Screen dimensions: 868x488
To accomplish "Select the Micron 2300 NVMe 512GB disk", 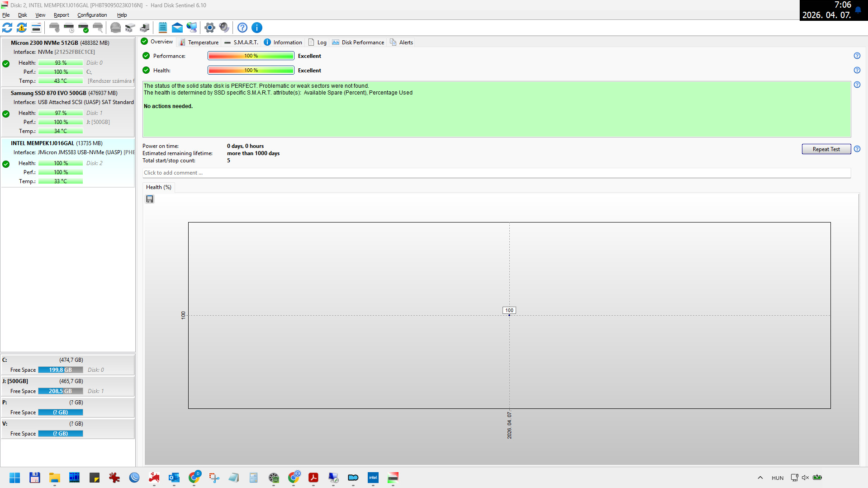I will [x=68, y=62].
